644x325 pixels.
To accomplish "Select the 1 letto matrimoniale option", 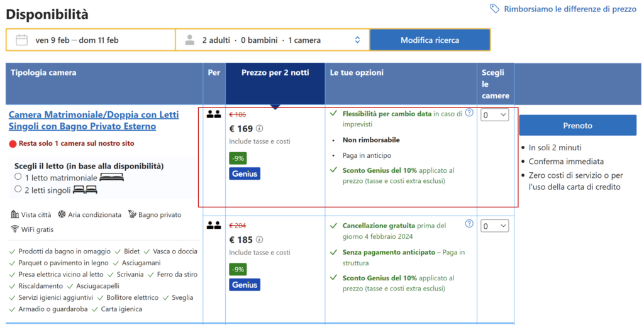I will tap(18, 177).
